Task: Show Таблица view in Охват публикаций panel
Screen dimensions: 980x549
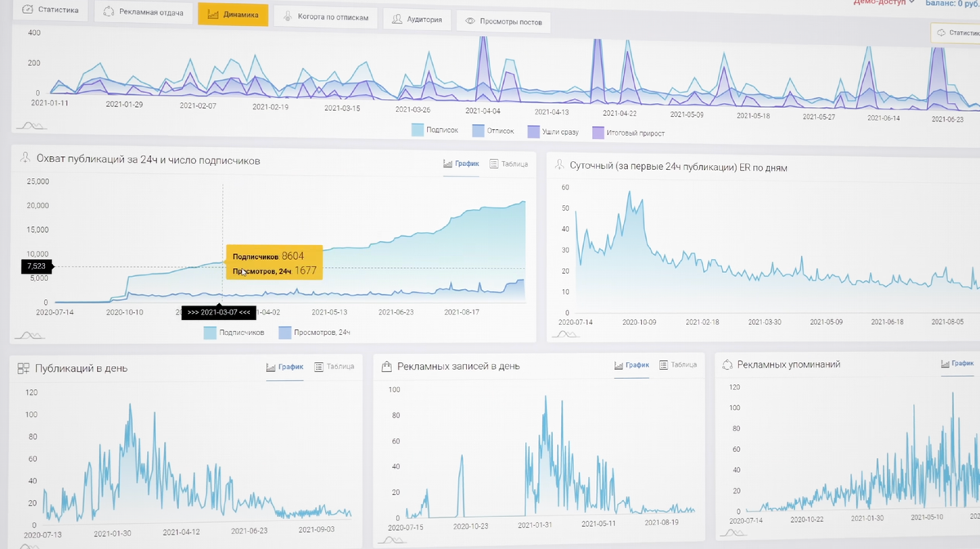Action: point(508,163)
